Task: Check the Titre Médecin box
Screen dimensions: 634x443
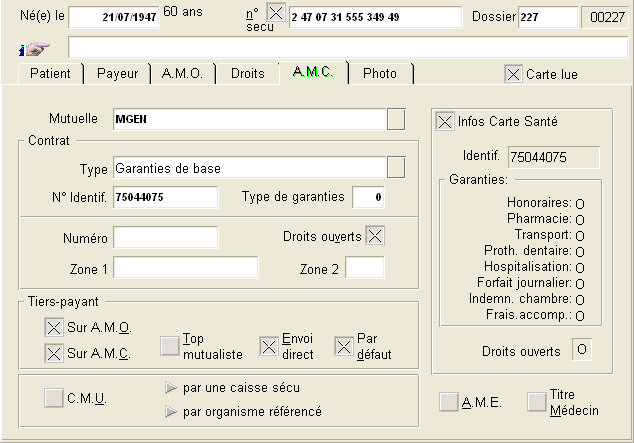Action: pos(537,402)
